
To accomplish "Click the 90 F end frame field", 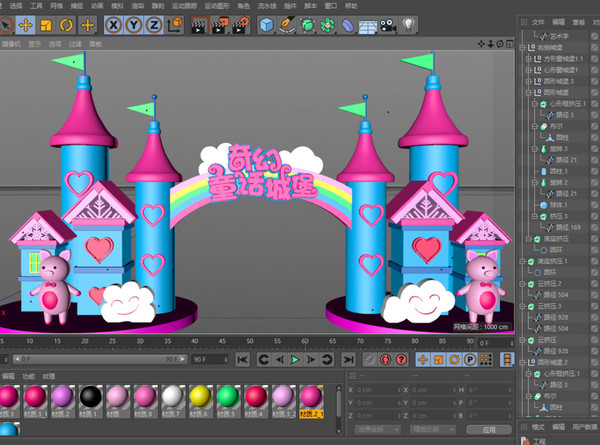I will pyautogui.click(x=210, y=360).
